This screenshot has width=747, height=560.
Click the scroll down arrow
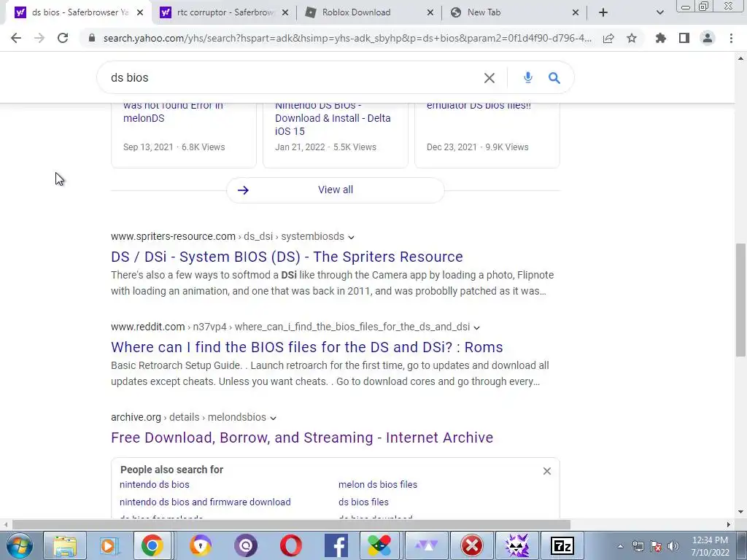(x=740, y=513)
